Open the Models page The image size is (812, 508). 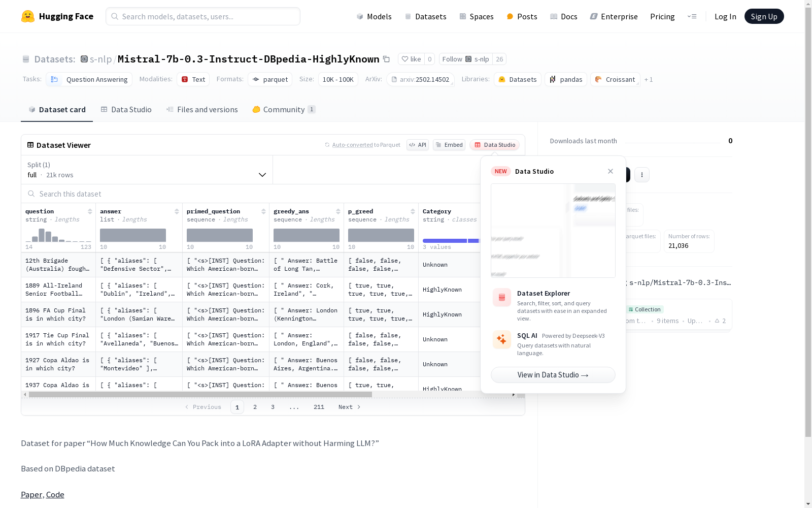(x=374, y=16)
